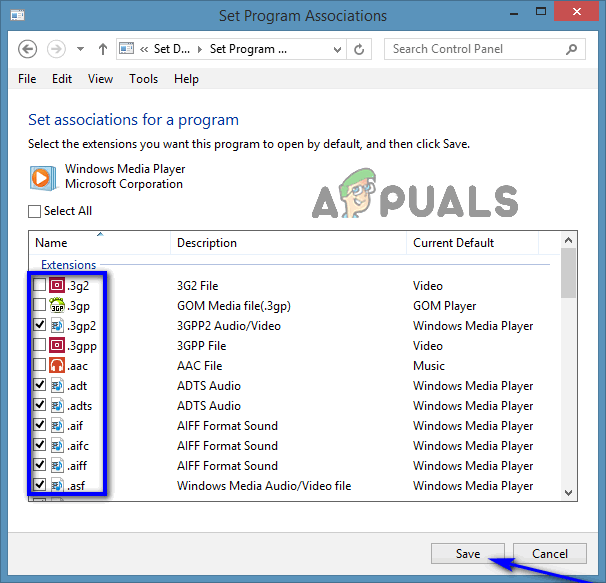
Task: Open the address bar history dropdown
Action: click(337, 49)
